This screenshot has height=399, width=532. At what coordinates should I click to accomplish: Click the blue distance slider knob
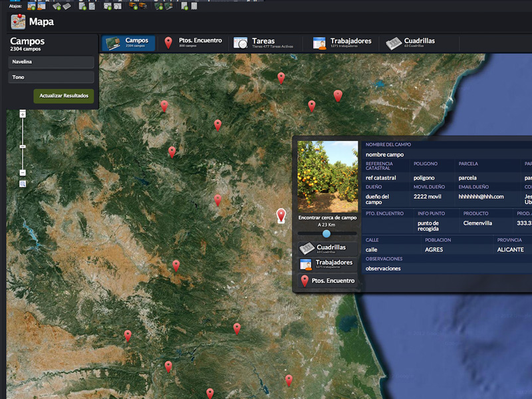(x=327, y=234)
